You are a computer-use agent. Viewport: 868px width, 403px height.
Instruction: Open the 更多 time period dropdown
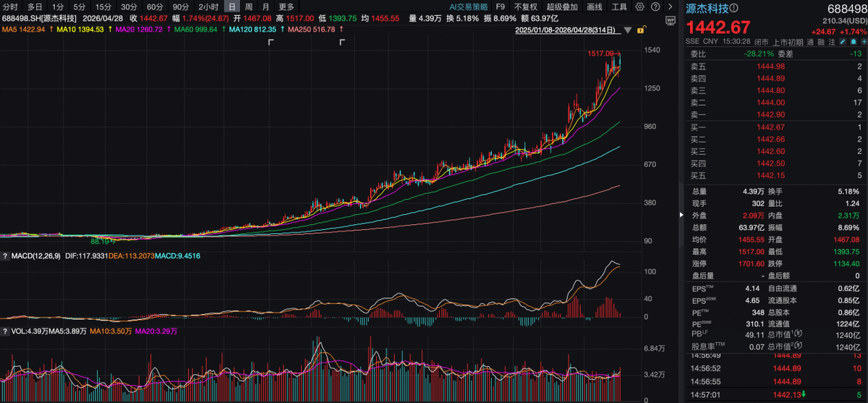tap(286, 7)
